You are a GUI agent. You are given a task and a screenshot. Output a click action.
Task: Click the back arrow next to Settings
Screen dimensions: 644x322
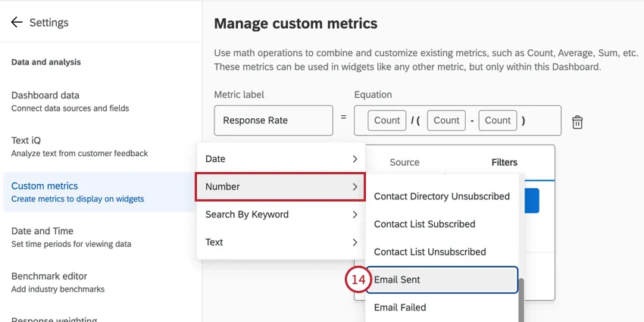[x=17, y=23]
